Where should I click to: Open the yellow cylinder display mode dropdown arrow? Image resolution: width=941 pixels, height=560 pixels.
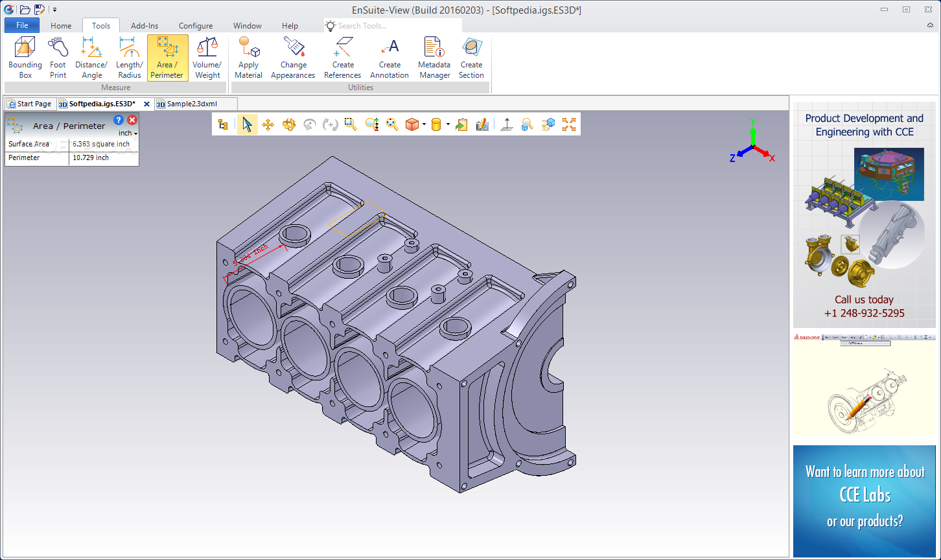pos(448,124)
